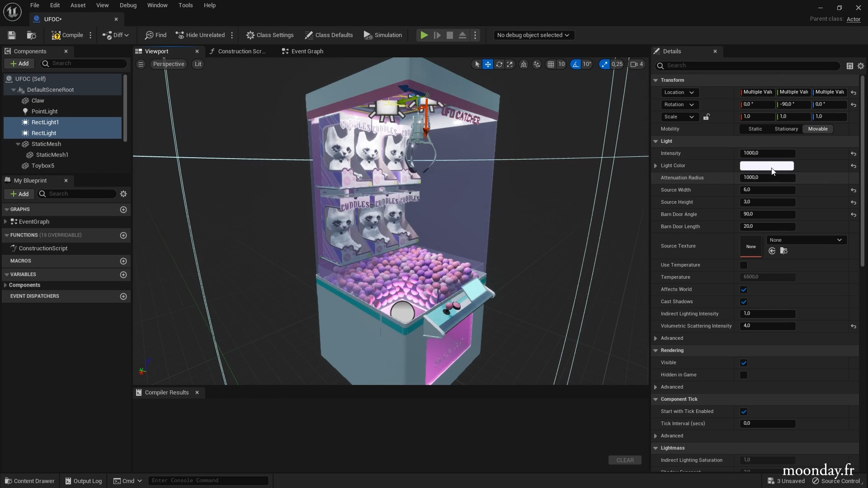This screenshot has width=868, height=488.
Task: Open the Tools menu
Action: [185, 5]
